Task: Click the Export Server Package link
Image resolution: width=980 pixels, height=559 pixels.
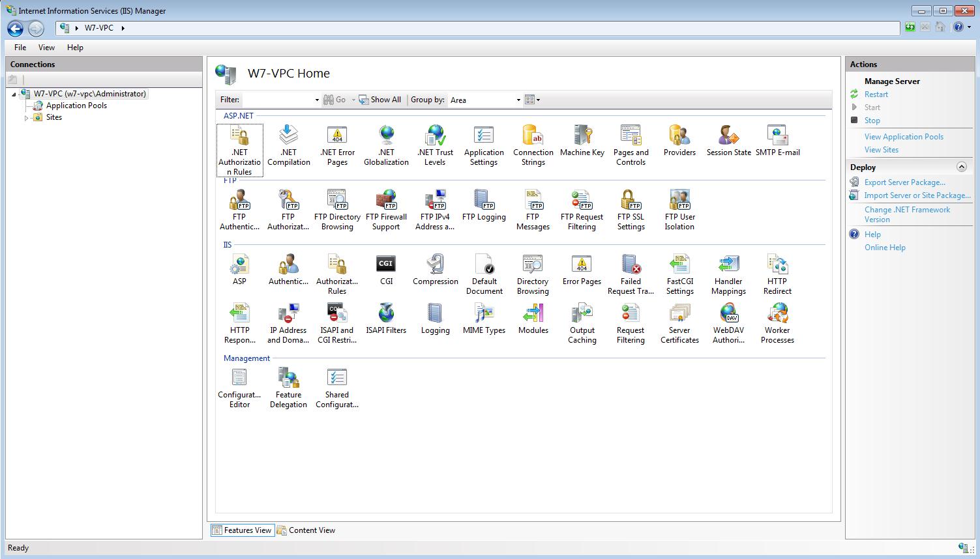Action: click(905, 182)
